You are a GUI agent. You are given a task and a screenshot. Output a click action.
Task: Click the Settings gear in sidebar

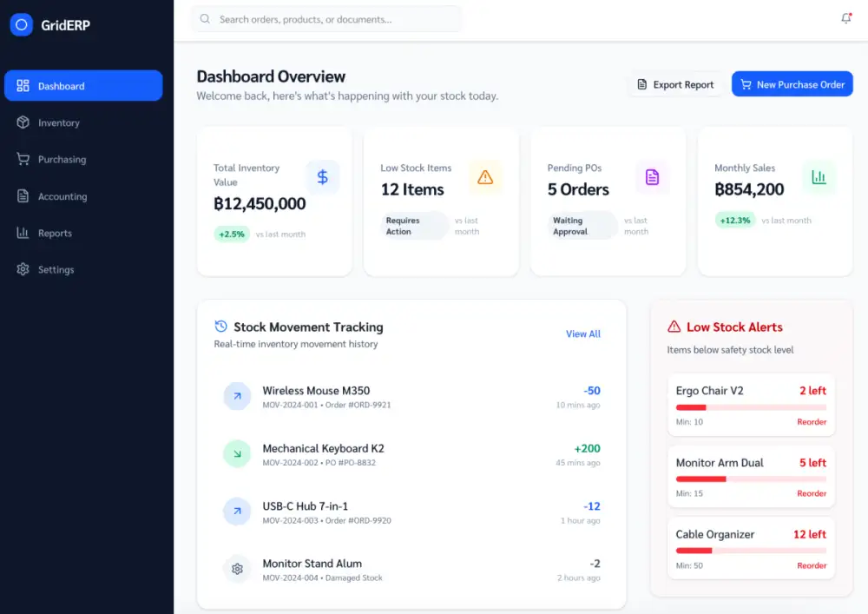pos(22,269)
